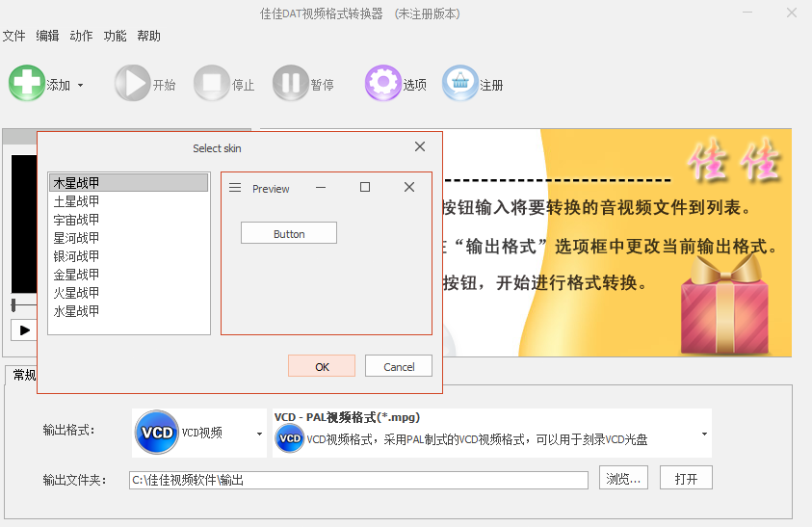Click the video player play button
Screen dimensions: 812x527
[24, 330]
